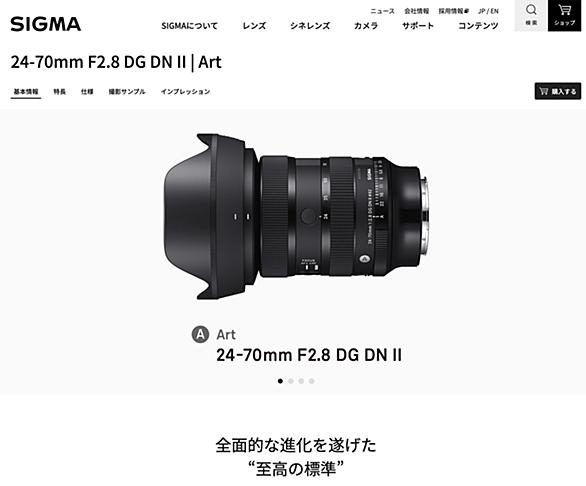This screenshot has width=586, height=486.
Task: Select the fourth carousel dot
Action: pyautogui.click(x=311, y=381)
